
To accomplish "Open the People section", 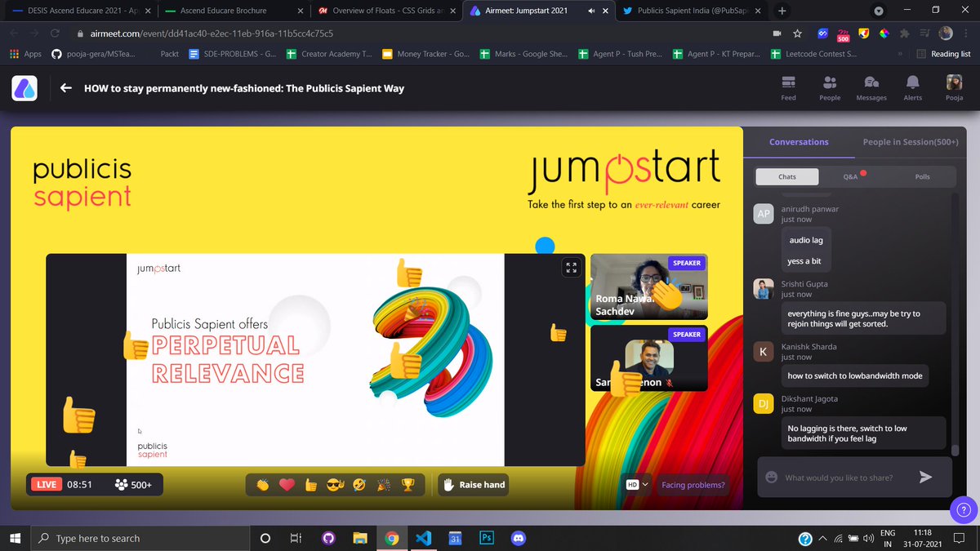I will pyautogui.click(x=830, y=88).
